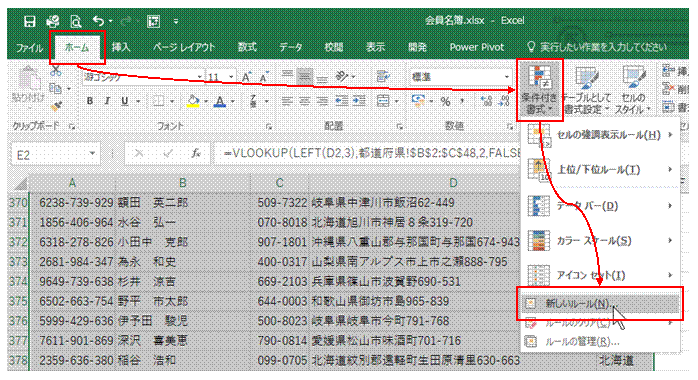This screenshot has height=380, width=698.
Task: Select row header 374
Action: click(18, 282)
